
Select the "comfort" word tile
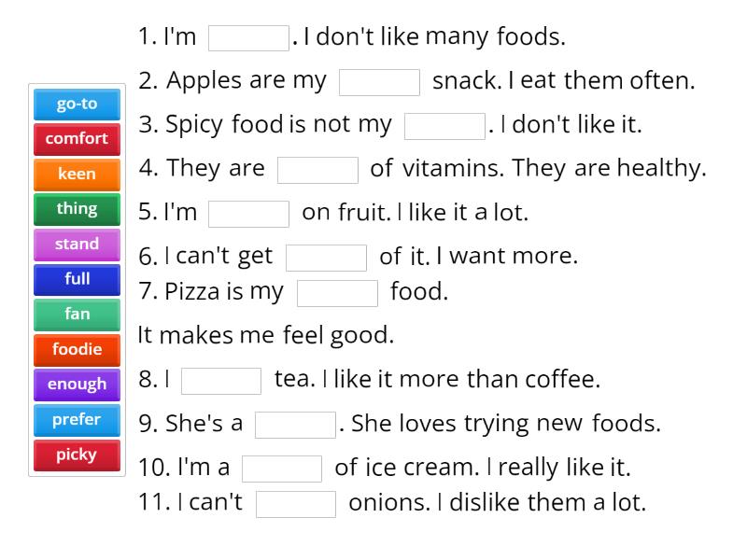point(76,138)
